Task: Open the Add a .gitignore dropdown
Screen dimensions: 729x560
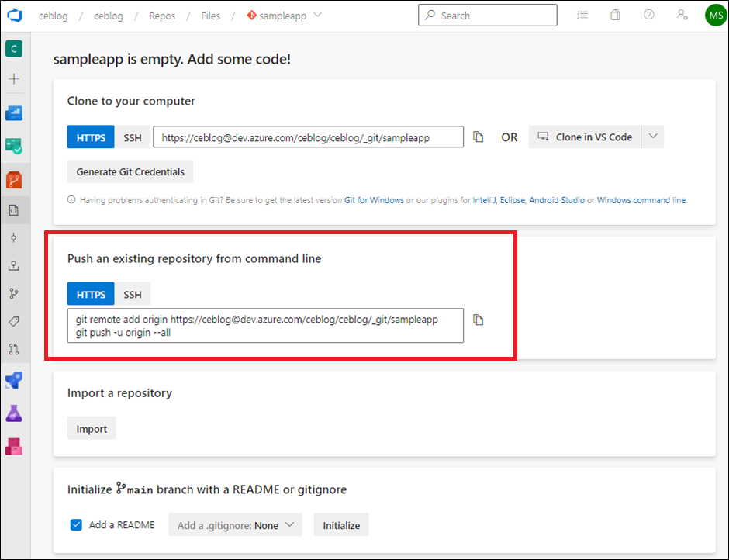Action: 235,524
